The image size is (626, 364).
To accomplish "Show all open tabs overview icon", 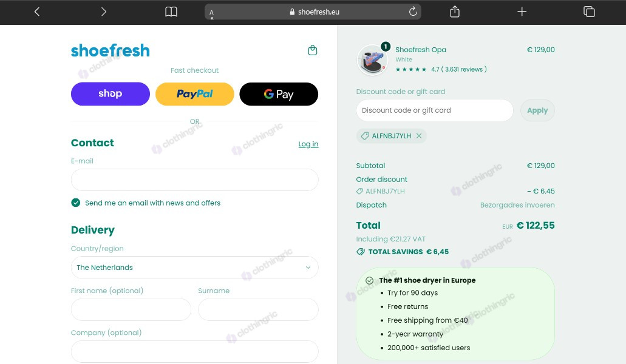I will click(589, 12).
